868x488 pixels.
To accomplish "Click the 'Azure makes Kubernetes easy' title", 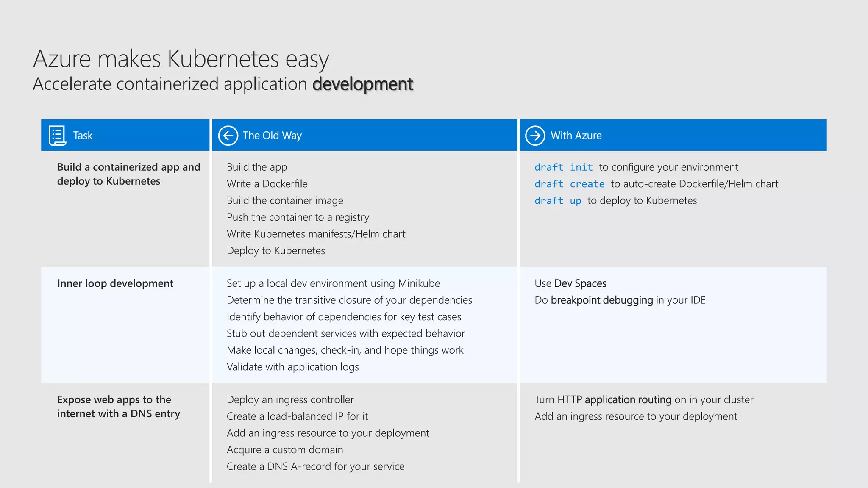I will click(181, 58).
